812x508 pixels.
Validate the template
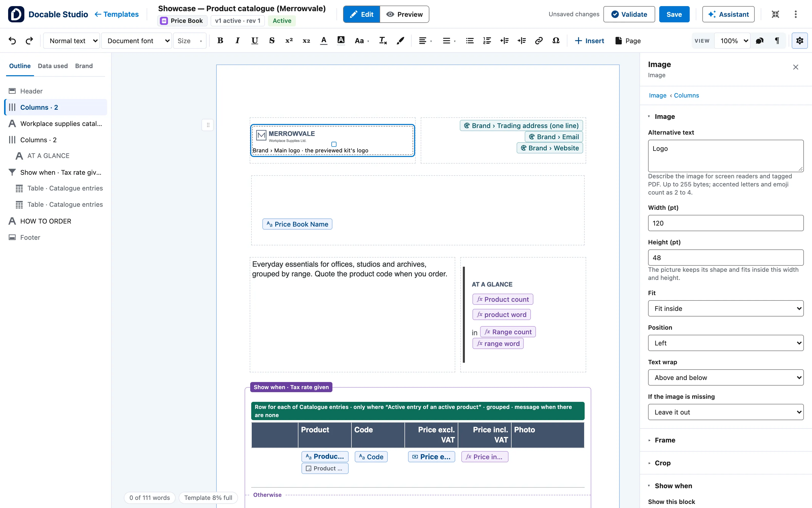click(629, 14)
